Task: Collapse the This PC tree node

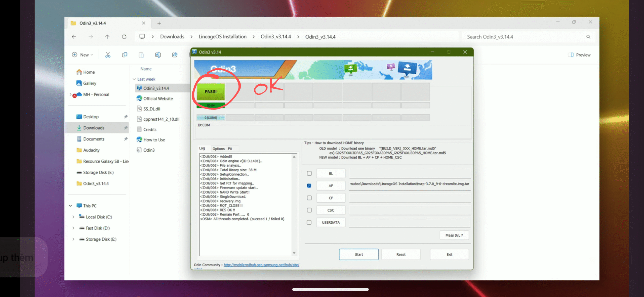Action: (70, 206)
